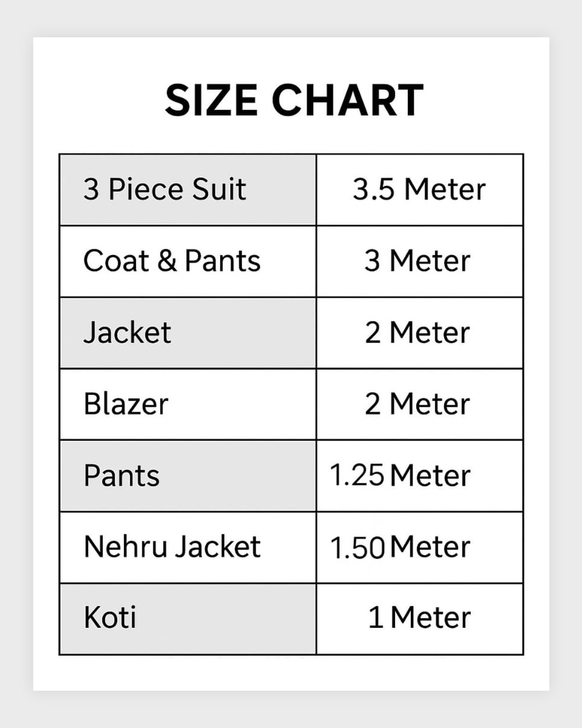Select the Coat & Pants label cell
Viewport: 582px width, 728px height.
click(x=172, y=261)
